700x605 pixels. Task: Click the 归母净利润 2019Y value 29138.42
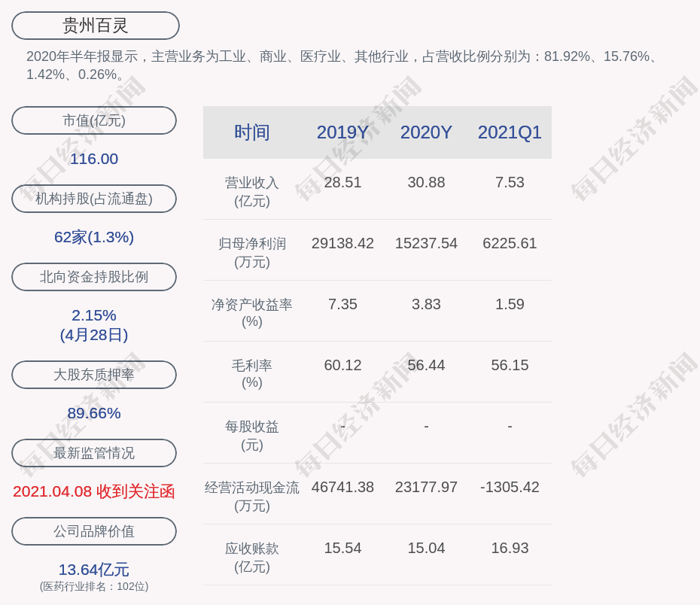[342, 243]
